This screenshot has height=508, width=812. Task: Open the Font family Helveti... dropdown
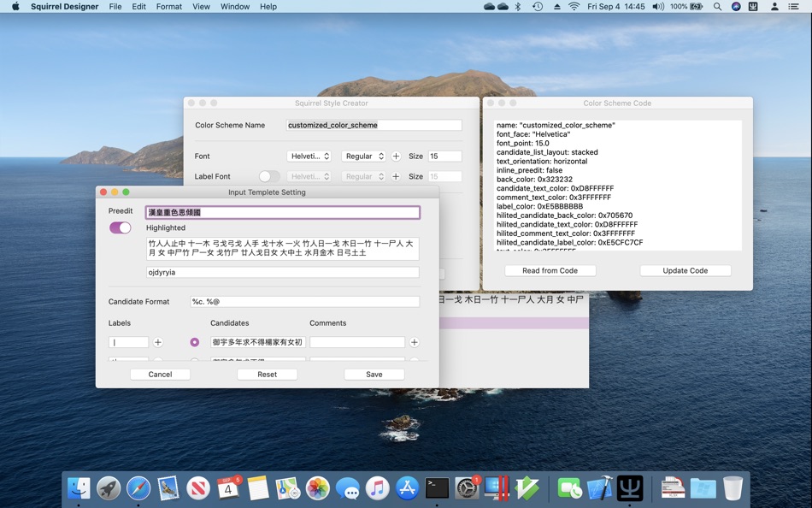point(309,156)
